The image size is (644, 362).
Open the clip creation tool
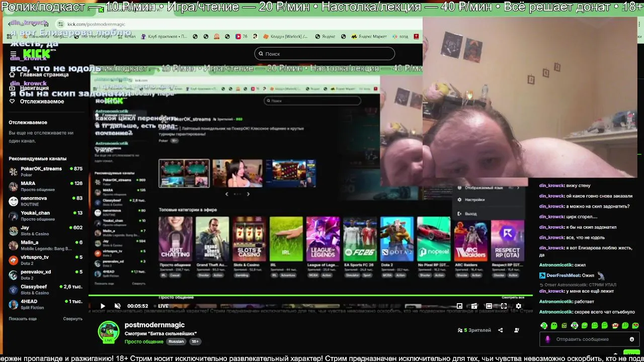click(474, 306)
